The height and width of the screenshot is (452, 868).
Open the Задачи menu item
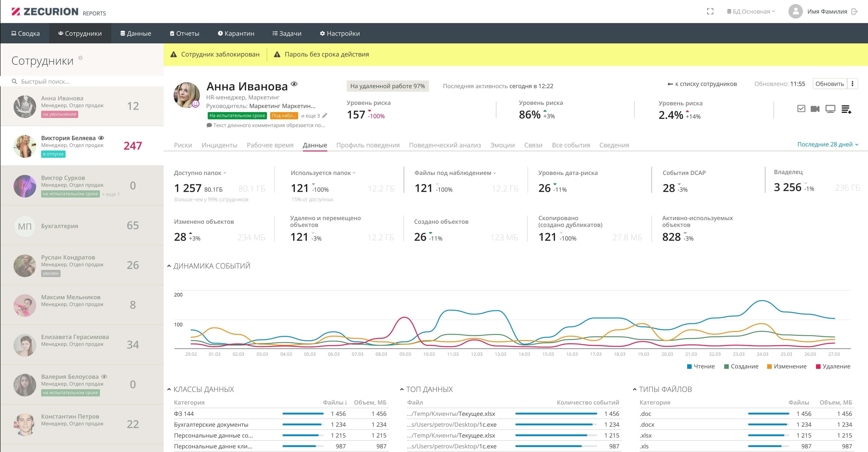pos(287,33)
